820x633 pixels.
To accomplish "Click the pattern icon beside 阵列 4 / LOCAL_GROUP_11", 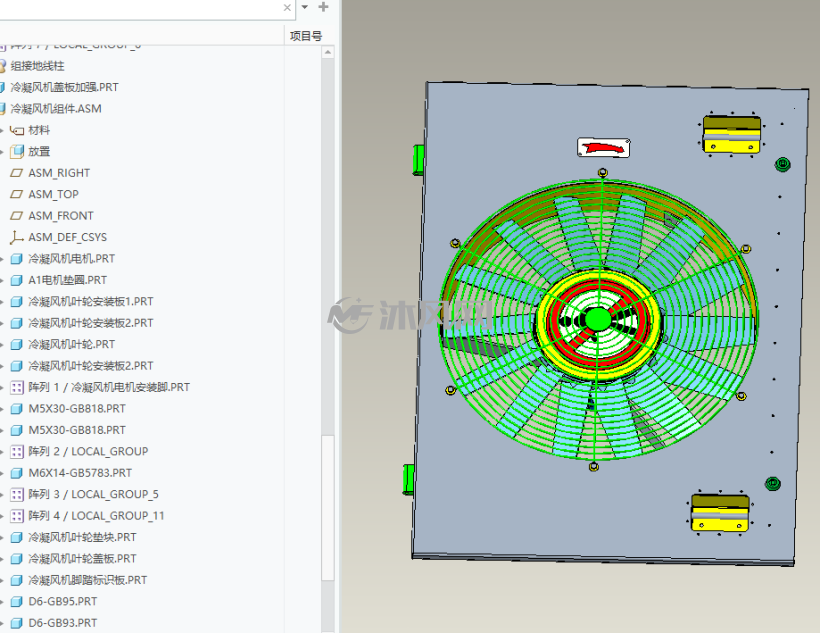I will point(17,516).
